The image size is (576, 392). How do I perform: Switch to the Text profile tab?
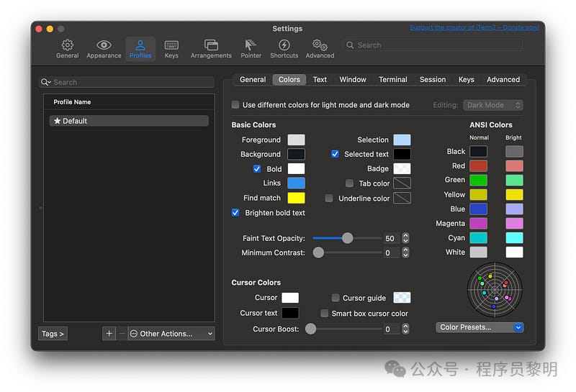click(320, 80)
